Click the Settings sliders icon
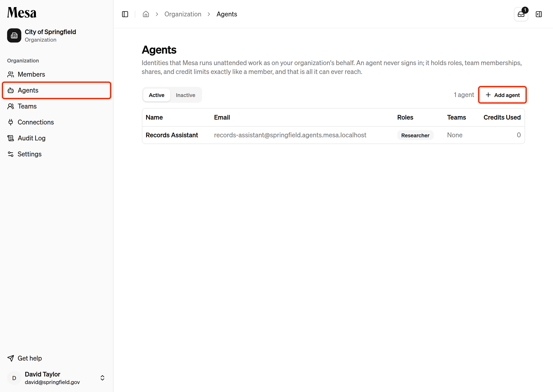 [x=11, y=154]
